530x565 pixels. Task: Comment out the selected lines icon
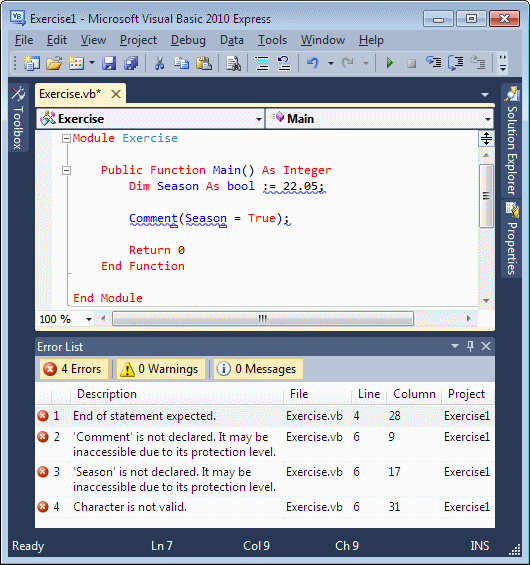coord(262,63)
